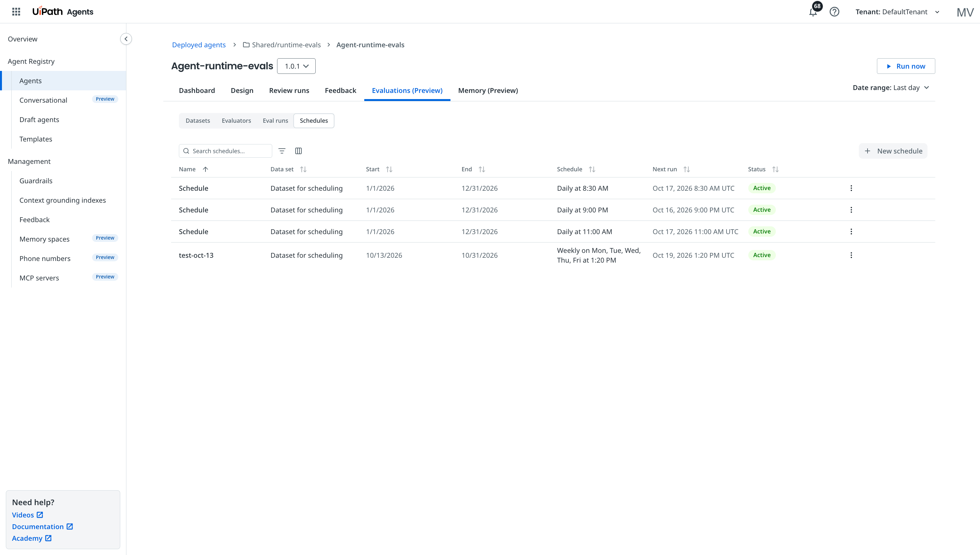Sort by Name column arrow
980x555 pixels.
[205, 169]
